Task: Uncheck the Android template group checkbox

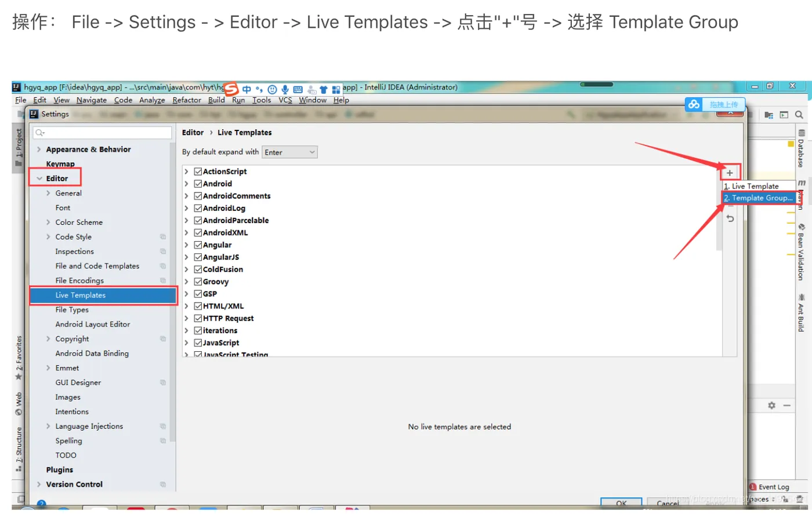Action: (198, 184)
